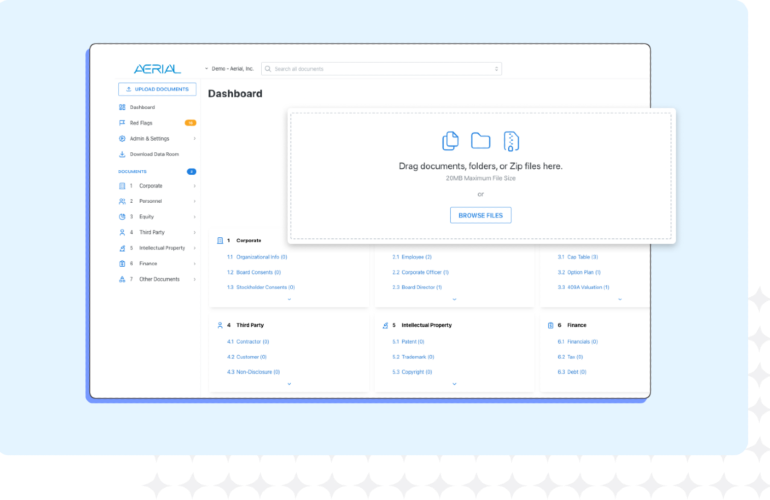Expand the Third Party sidebar chevron
The image size is (770, 500).
click(x=194, y=232)
